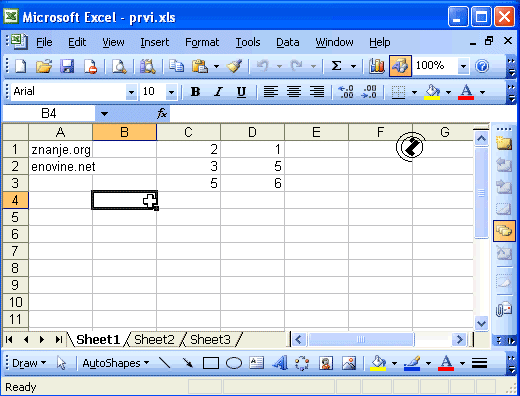This screenshot has height=396, width=520.
Task: Expand the Borders dropdown arrow
Action: [x=414, y=92]
